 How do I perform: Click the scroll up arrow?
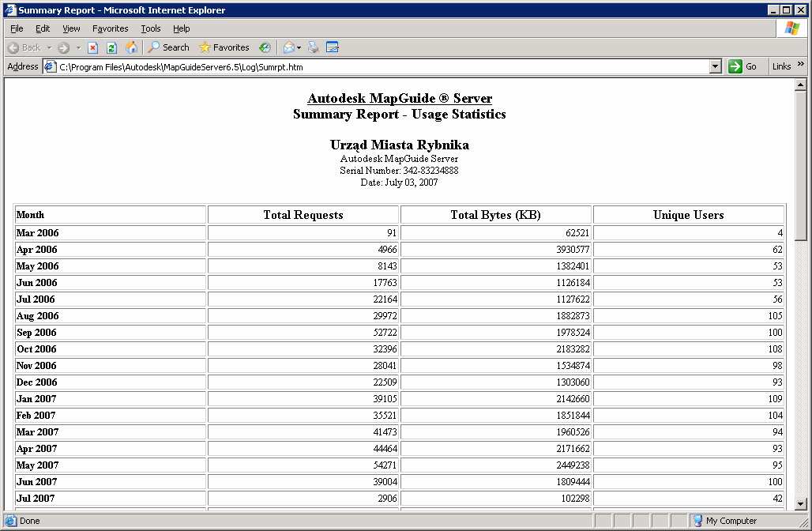click(800, 85)
